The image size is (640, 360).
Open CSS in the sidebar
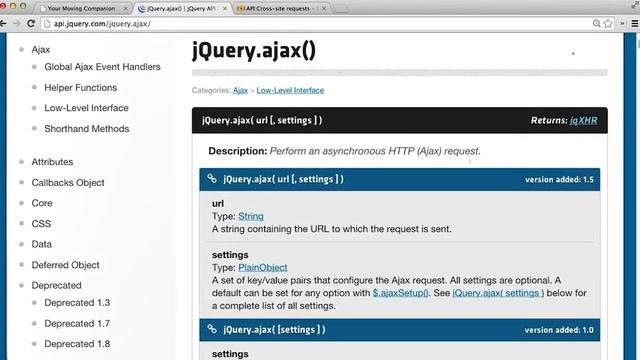click(x=41, y=224)
